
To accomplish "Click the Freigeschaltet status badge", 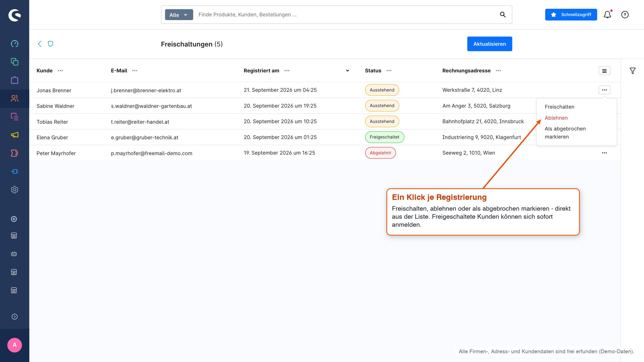I will coord(385,137).
